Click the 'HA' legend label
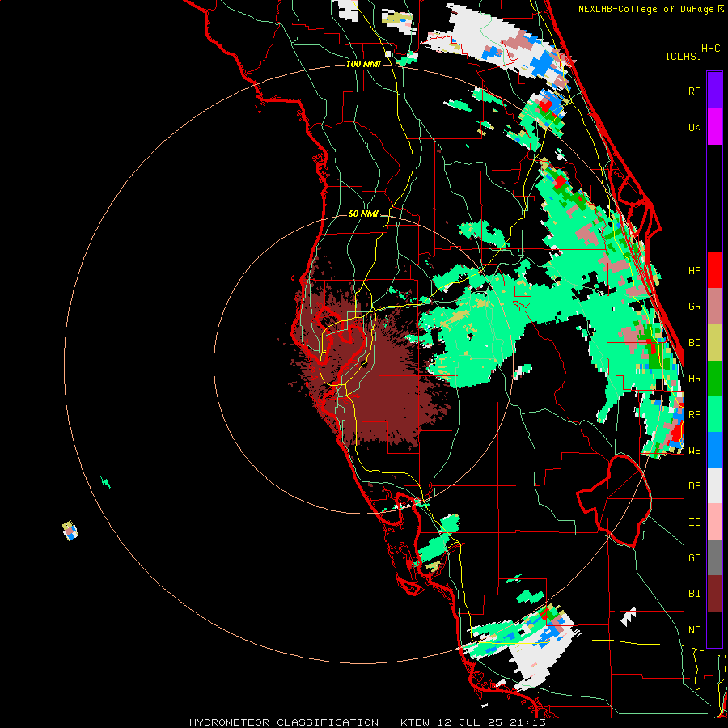The height and width of the screenshot is (728, 728). pos(694,271)
